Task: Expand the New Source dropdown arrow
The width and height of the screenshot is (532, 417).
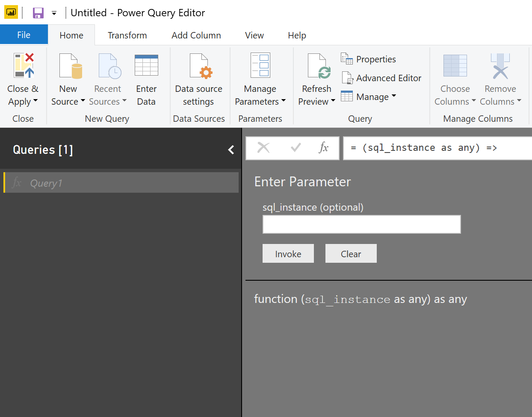Action: (83, 101)
